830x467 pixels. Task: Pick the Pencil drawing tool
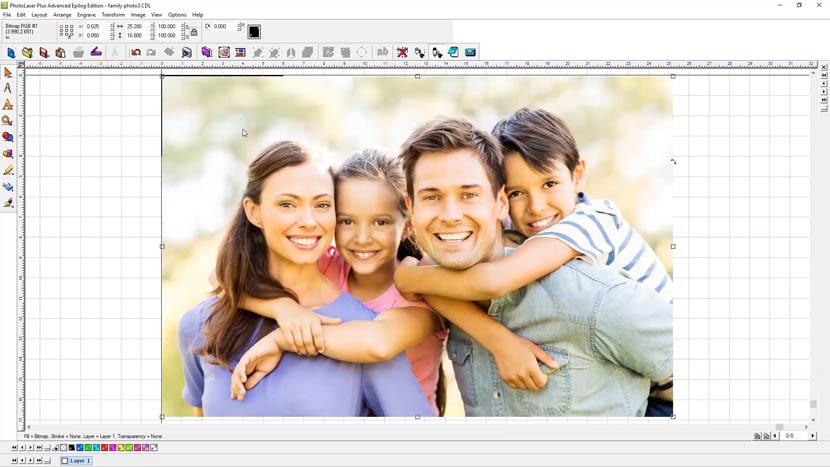point(8,170)
